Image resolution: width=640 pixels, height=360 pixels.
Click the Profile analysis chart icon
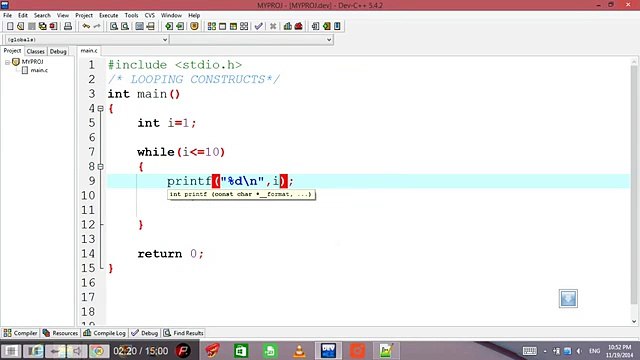coord(288,26)
